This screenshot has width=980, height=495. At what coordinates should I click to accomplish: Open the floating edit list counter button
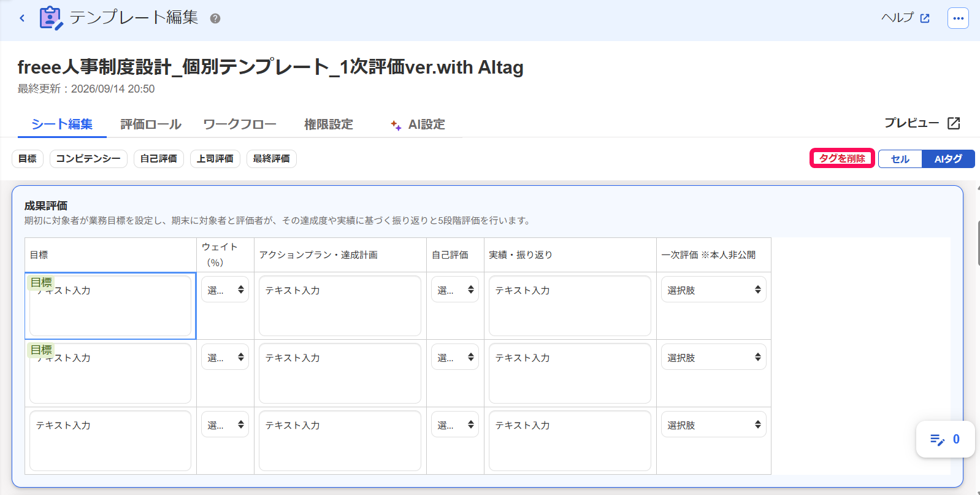(945, 439)
